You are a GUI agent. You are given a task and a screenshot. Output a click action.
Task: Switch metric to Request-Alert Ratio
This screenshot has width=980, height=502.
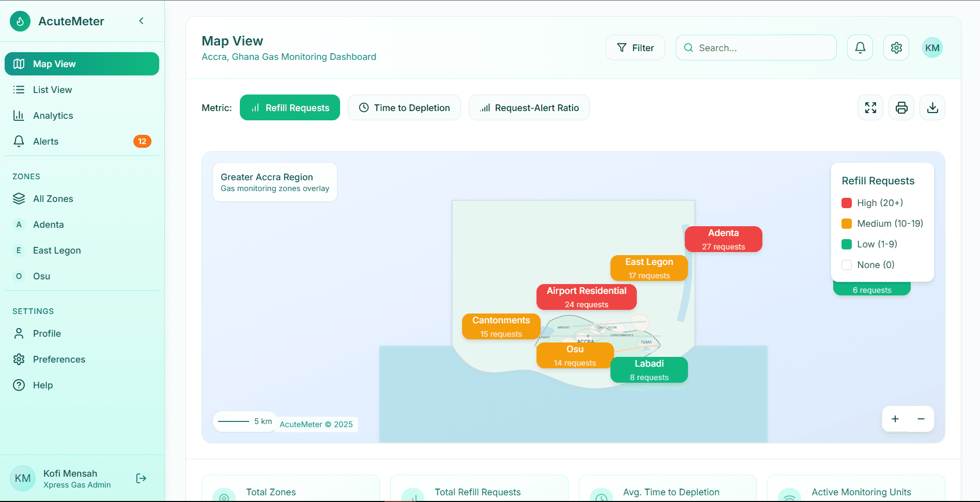point(529,107)
